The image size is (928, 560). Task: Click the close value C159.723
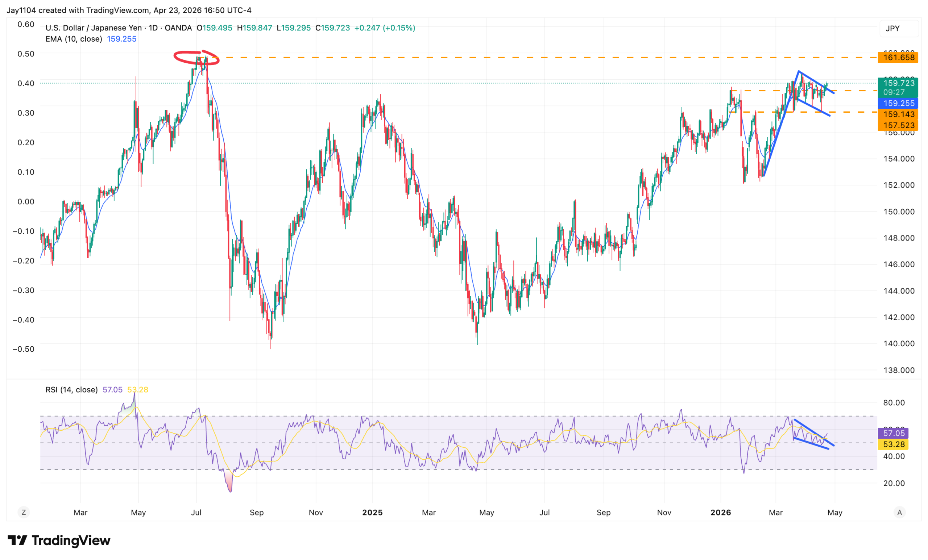(x=332, y=28)
